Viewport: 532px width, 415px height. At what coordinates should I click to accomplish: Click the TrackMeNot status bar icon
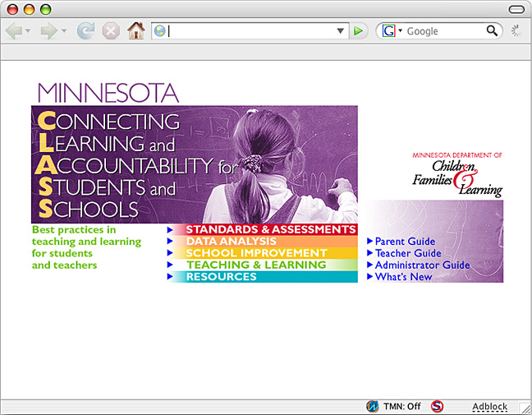(372, 406)
